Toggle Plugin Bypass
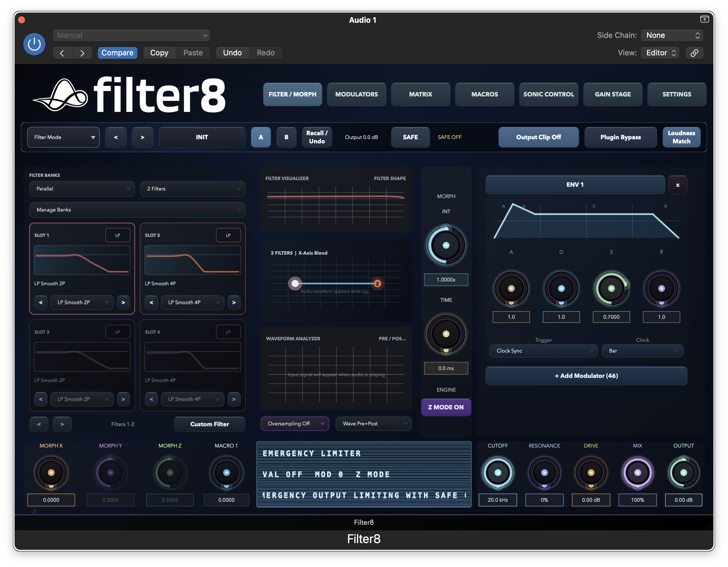Viewport: 728px width, 567px height. click(620, 137)
